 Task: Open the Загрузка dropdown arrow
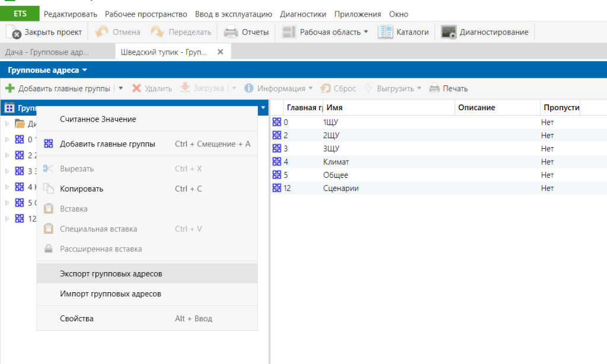pyautogui.click(x=234, y=88)
